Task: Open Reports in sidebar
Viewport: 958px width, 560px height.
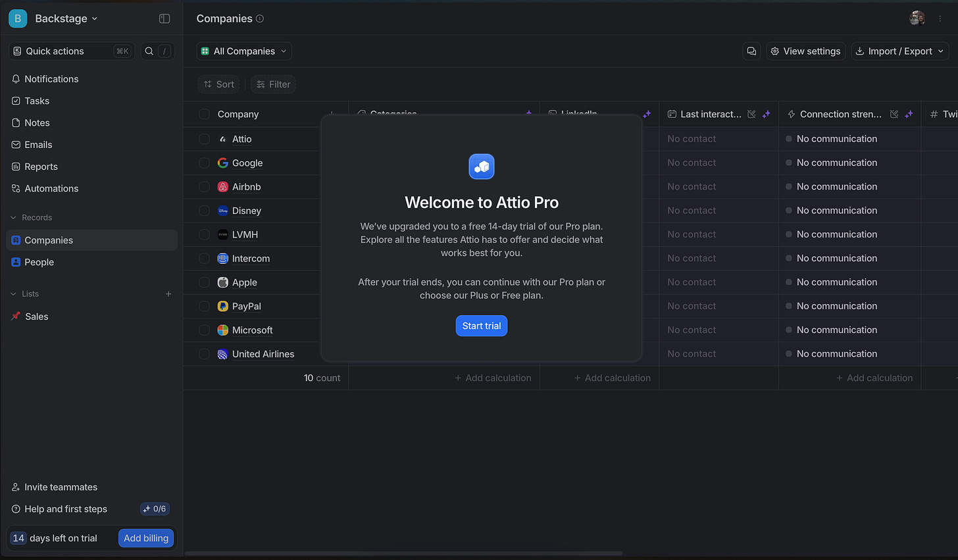Action: click(x=92, y=166)
